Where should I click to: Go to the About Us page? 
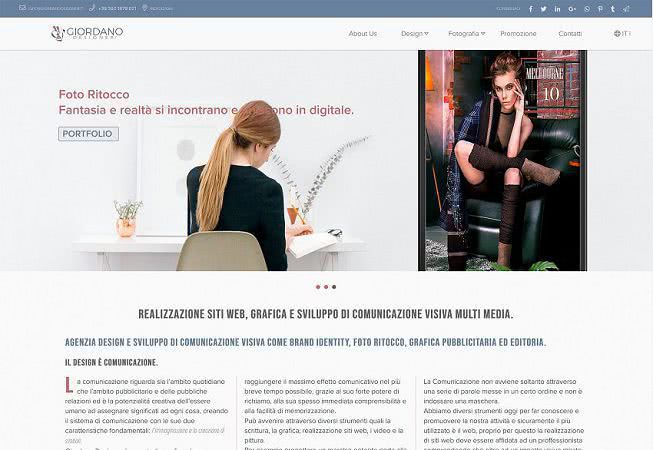(x=362, y=34)
